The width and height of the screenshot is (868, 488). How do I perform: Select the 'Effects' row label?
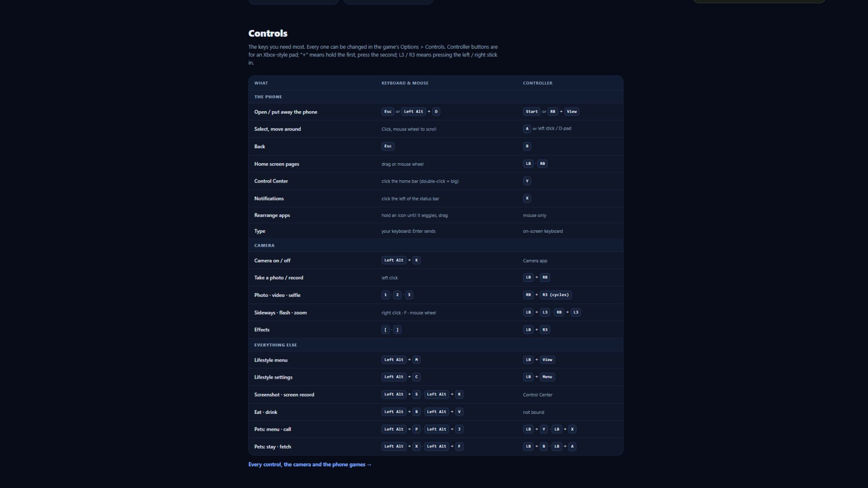tap(262, 330)
